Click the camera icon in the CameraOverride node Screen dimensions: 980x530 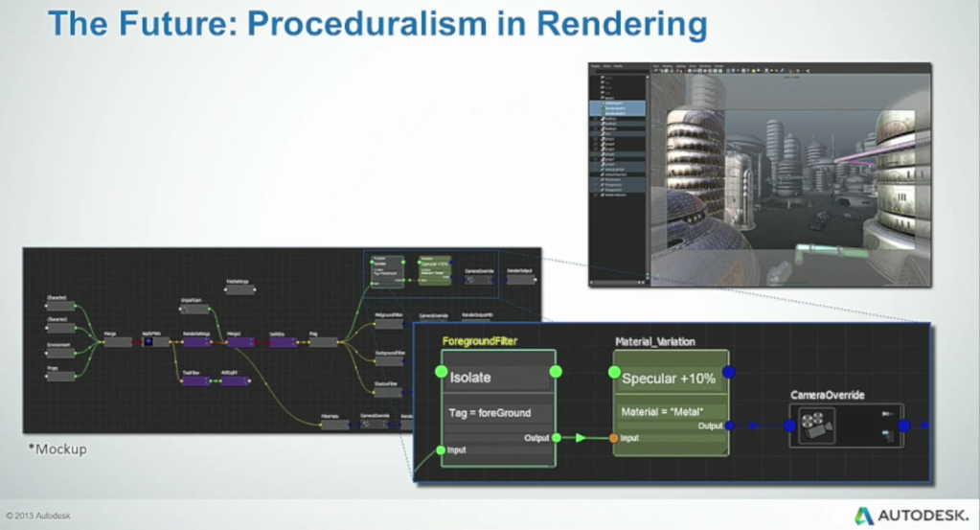pyautogui.click(x=813, y=425)
